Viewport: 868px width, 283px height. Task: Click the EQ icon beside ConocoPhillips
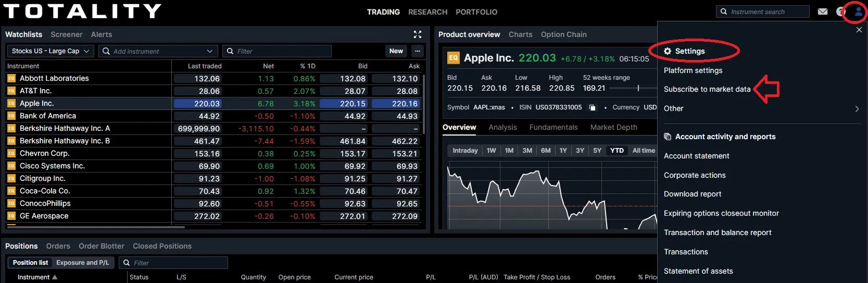tap(11, 203)
